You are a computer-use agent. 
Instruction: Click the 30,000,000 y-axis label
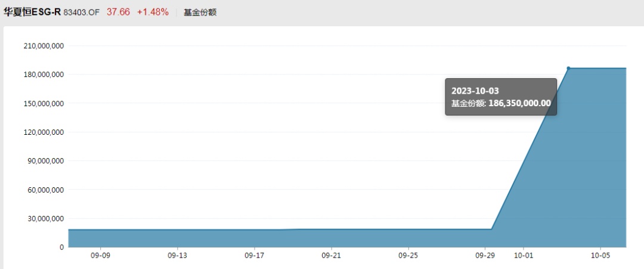pyautogui.click(x=44, y=218)
